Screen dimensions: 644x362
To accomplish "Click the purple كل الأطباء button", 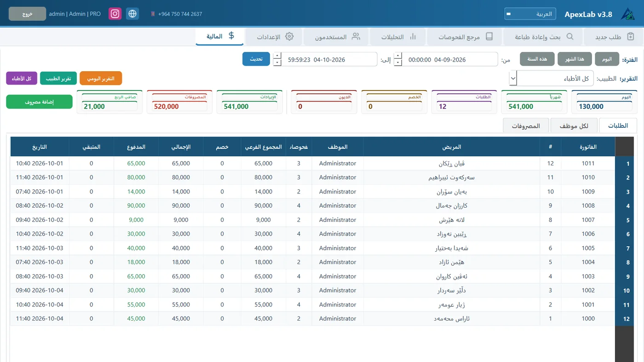I will coord(22,79).
